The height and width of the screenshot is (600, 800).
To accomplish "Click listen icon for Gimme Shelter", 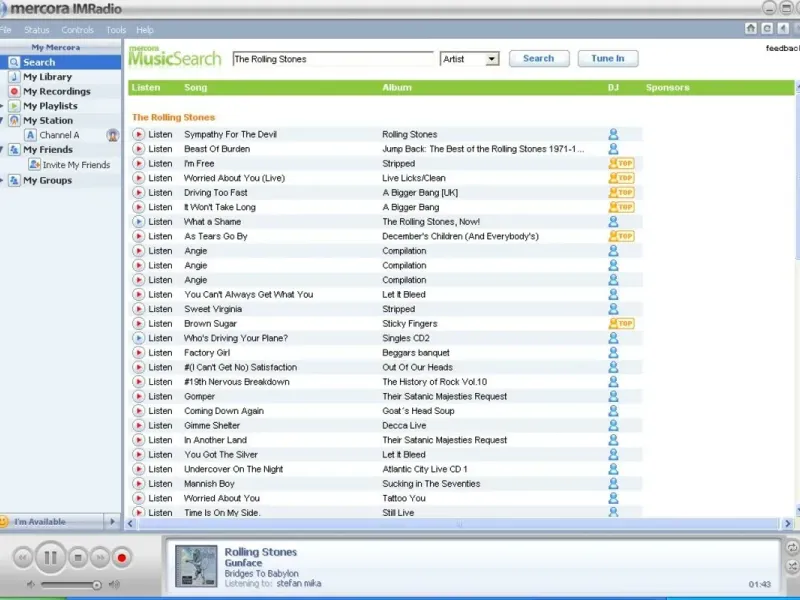I will 138,425.
